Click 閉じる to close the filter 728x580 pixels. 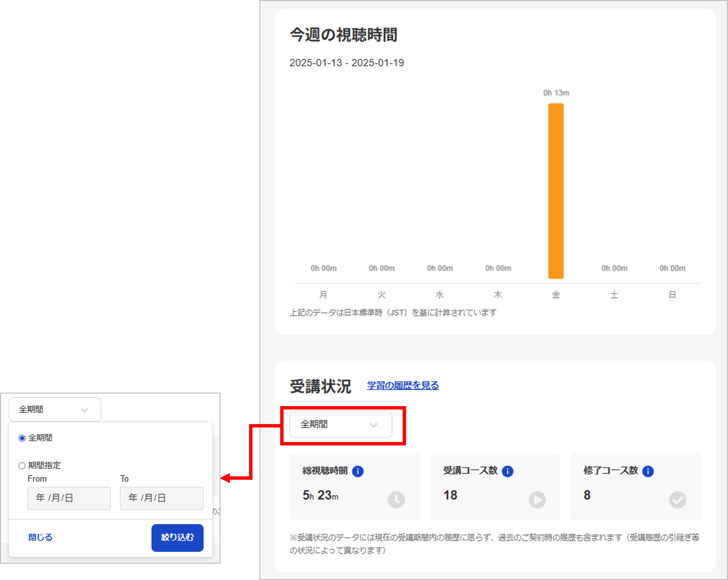coord(40,537)
